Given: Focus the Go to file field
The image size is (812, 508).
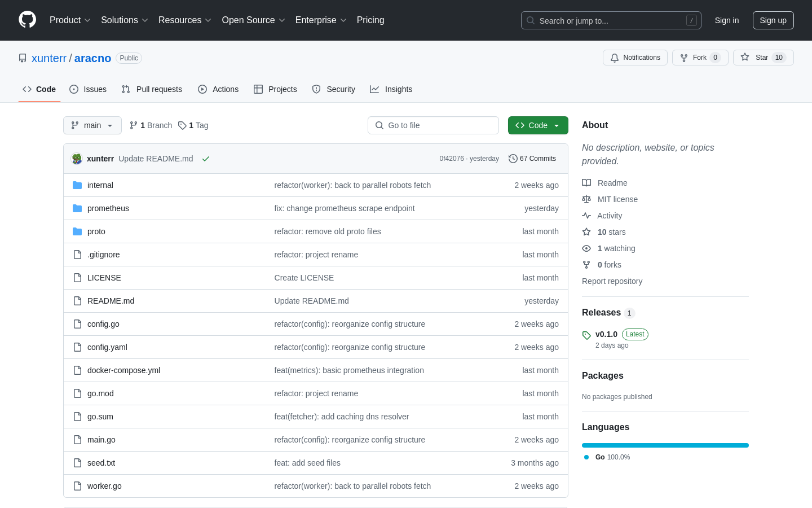Looking at the screenshot, I should coord(433,125).
